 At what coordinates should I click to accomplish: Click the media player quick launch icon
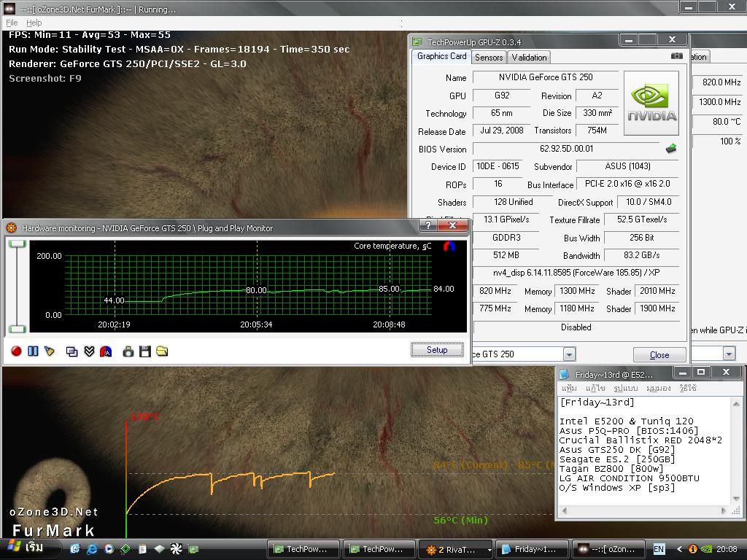click(x=109, y=549)
